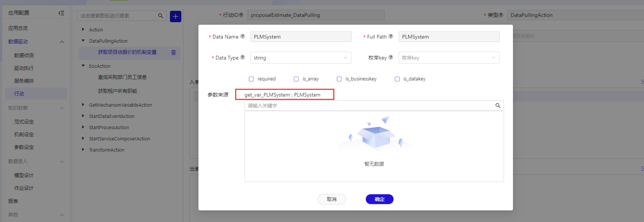The image size is (644, 222).
Task: Enable the is_businesskey checkbox
Action: (x=339, y=79)
